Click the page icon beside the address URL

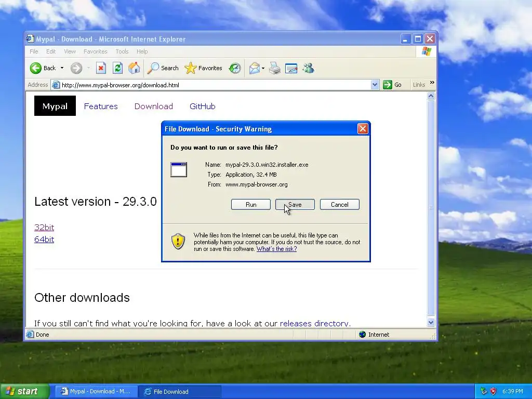pyautogui.click(x=56, y=85)
